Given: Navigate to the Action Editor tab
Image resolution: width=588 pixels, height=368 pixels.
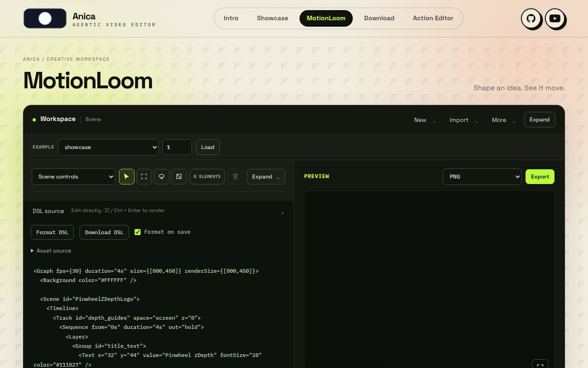Looking at the screenshot, I should tap(433, 18).
